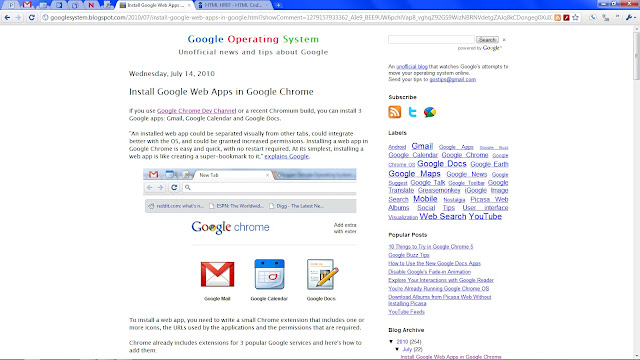Click the browser forward arrow

(18, 18)
